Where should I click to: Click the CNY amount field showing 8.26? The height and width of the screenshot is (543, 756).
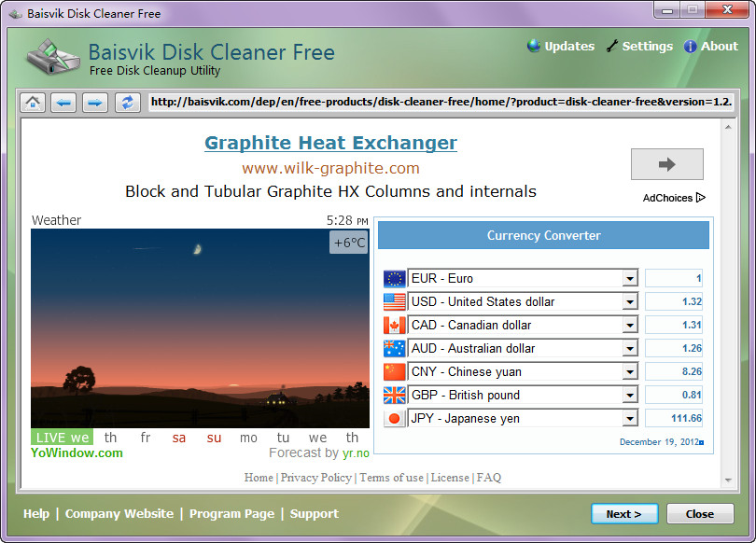pos(674,371)
